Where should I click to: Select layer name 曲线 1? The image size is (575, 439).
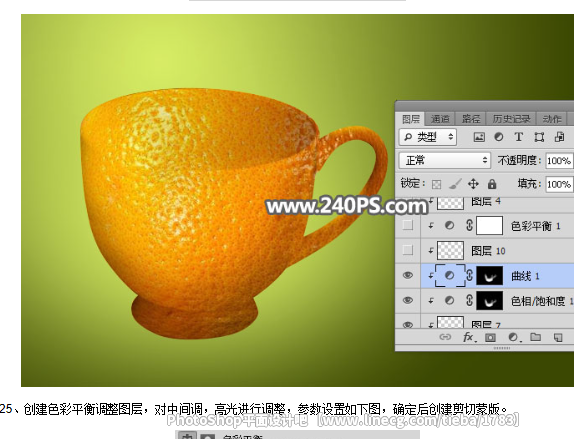click(x=525, y=276)
